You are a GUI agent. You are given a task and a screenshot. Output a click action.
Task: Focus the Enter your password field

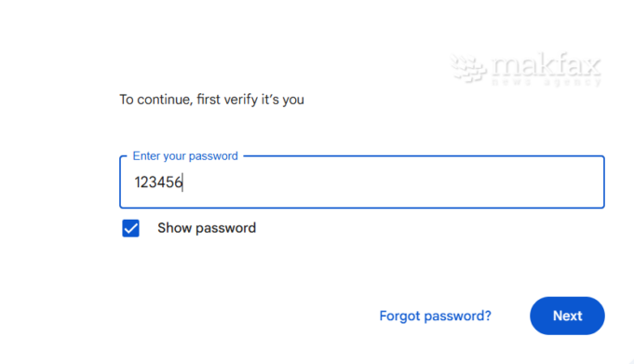pos(362,182)
